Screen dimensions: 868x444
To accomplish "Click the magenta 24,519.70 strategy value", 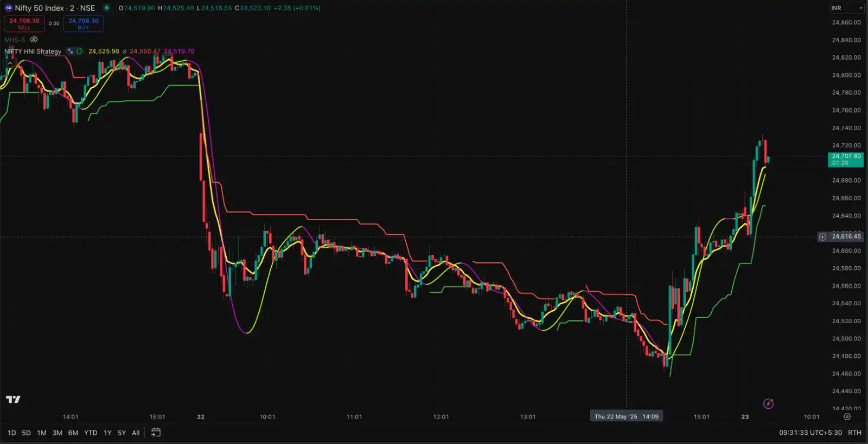I will pyautogui.click(x=179, y=52).
